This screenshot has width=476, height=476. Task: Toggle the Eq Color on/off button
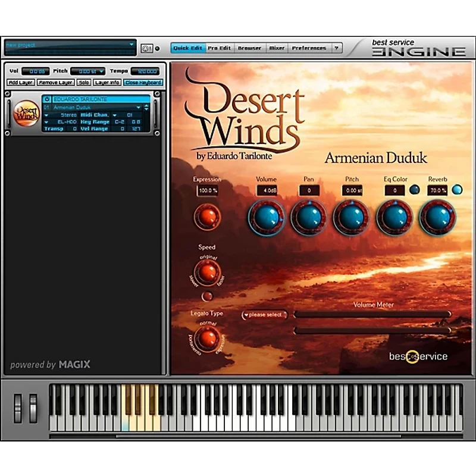pyautogui.click(x=414, y=190)
